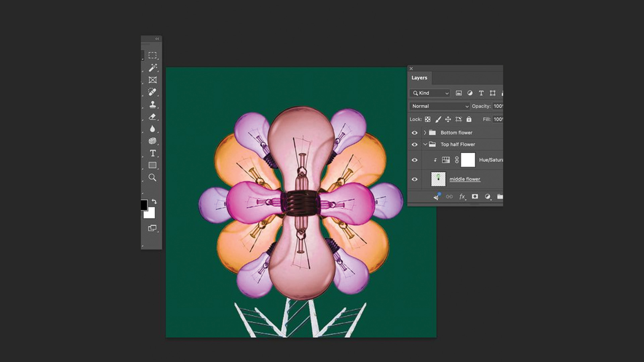Click the Hue/Saturation mask link icon
The image size is (644, 362).
457,160
